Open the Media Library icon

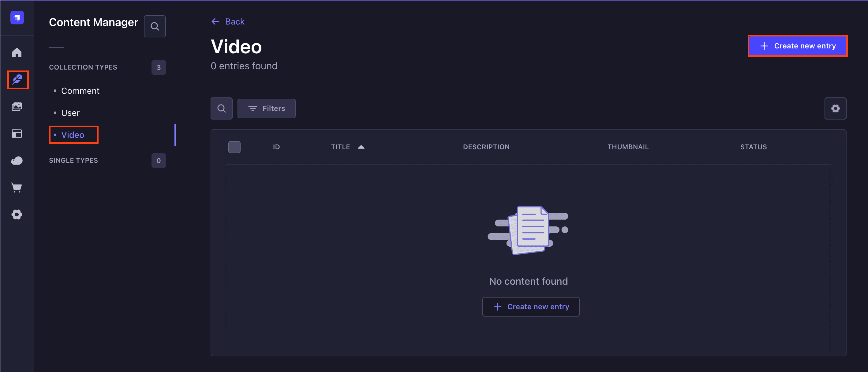pos(17,107)
